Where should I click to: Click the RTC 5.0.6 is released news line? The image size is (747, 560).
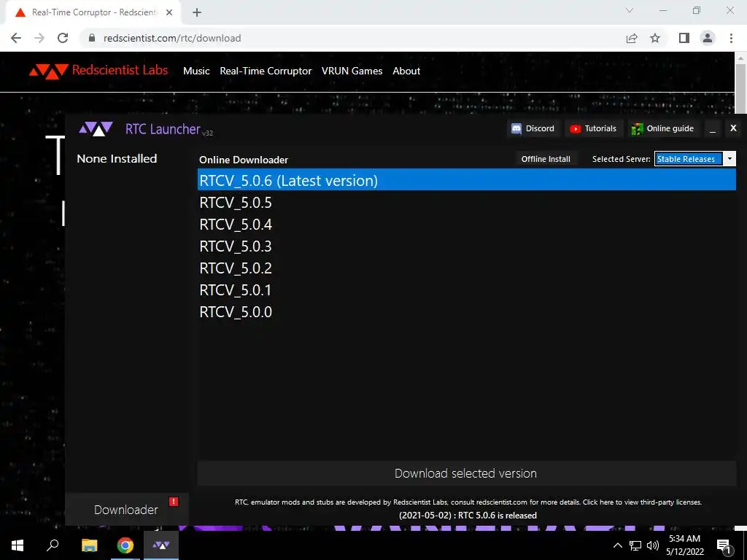point(468,516)
